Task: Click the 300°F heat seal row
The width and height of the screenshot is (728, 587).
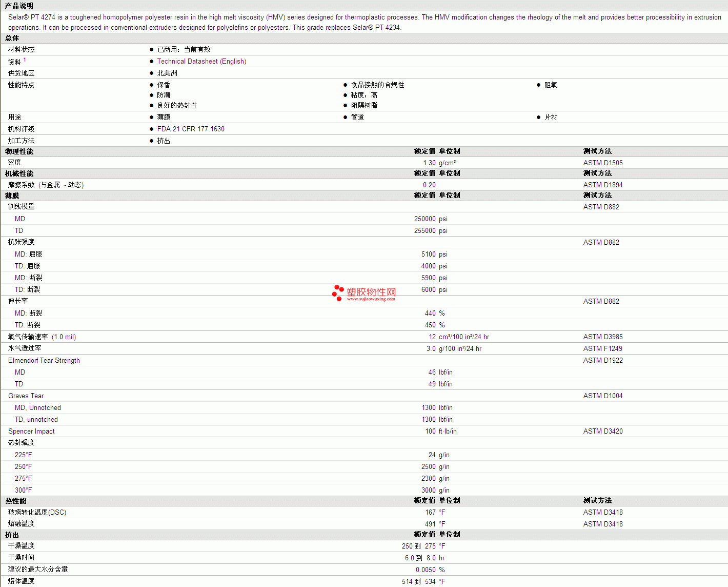Action: 364,491
